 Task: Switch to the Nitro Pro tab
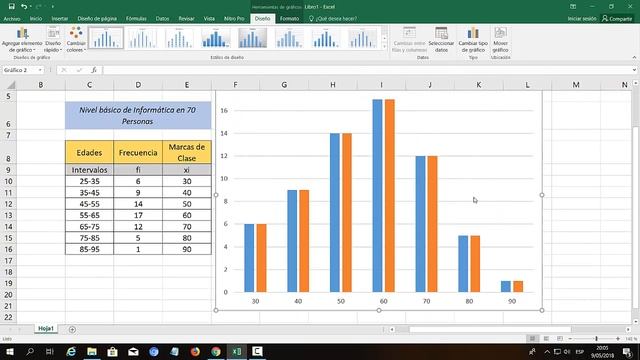(x=234, y=19)
